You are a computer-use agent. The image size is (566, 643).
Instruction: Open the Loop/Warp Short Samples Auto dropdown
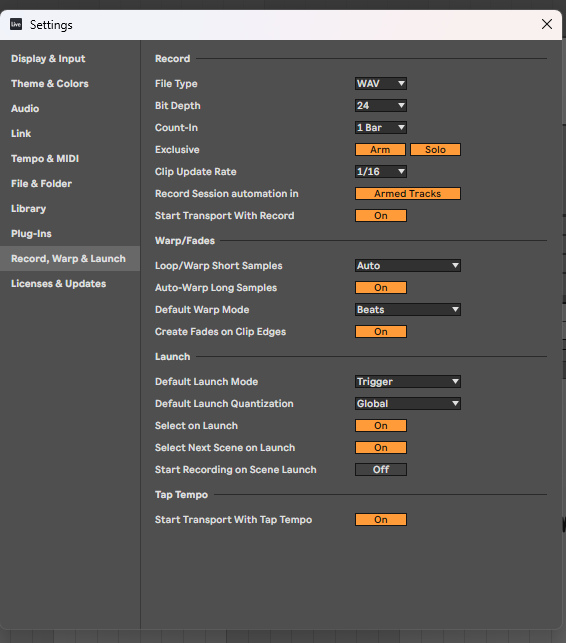(408, 266)
